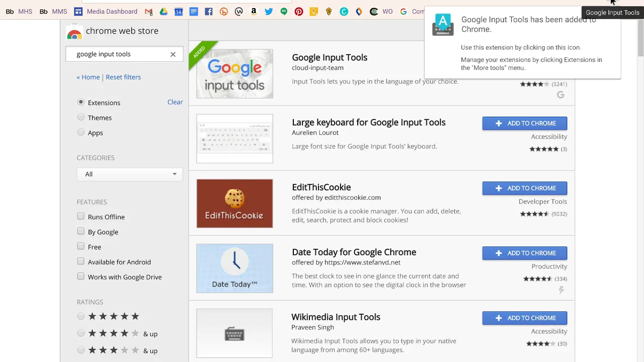Click the EditThisCookie thumbnail image
The image size is (644, 362).
click(x=234, y=204)
